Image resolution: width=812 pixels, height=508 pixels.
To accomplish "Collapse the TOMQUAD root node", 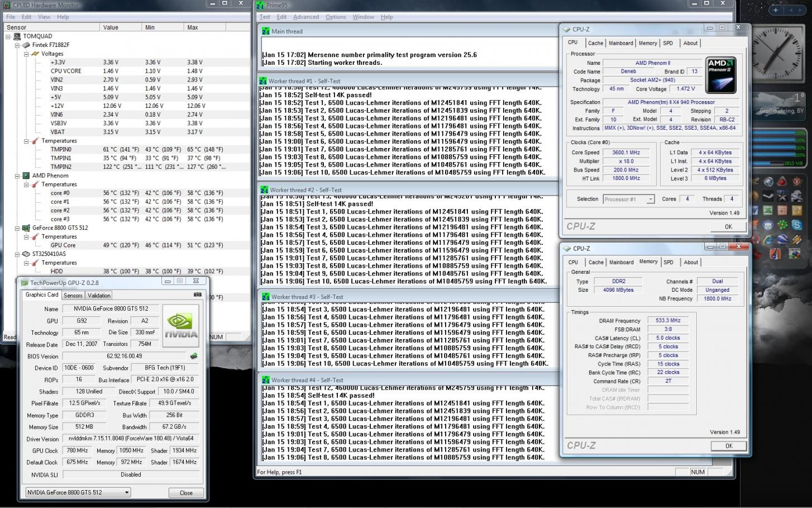I will (x=8, y=36).
